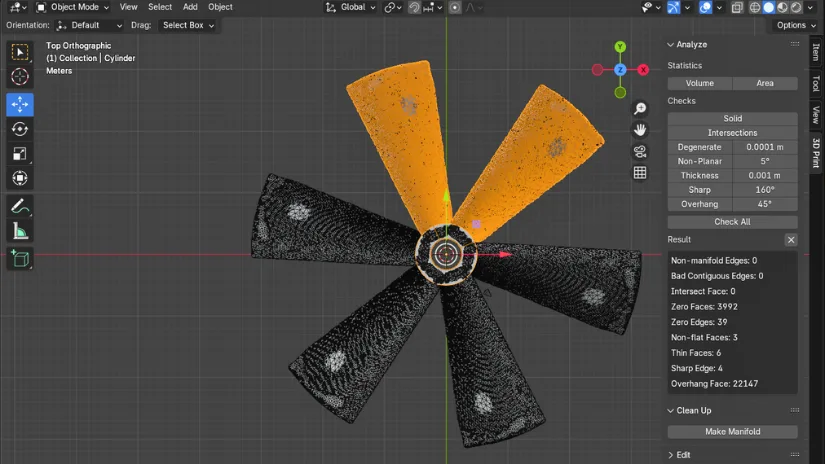This screenshot has width=825, height=464.
Task: Select the Annotate pencil tool
Action: [20, 206]
